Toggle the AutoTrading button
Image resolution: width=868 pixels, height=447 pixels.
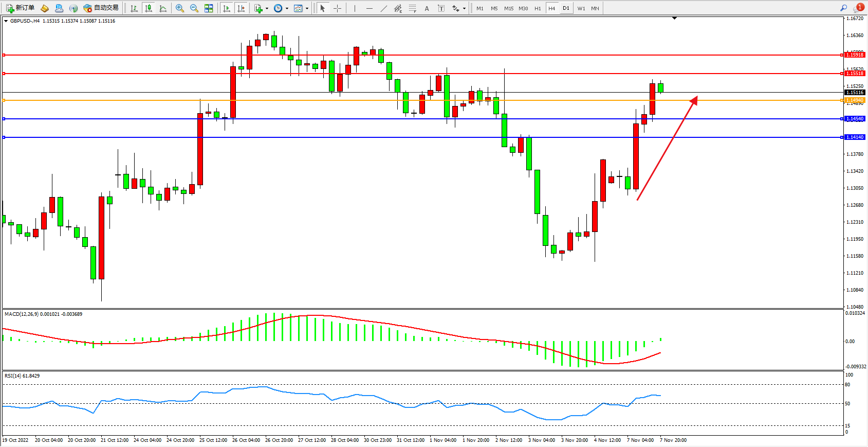[x=101, y=8]
